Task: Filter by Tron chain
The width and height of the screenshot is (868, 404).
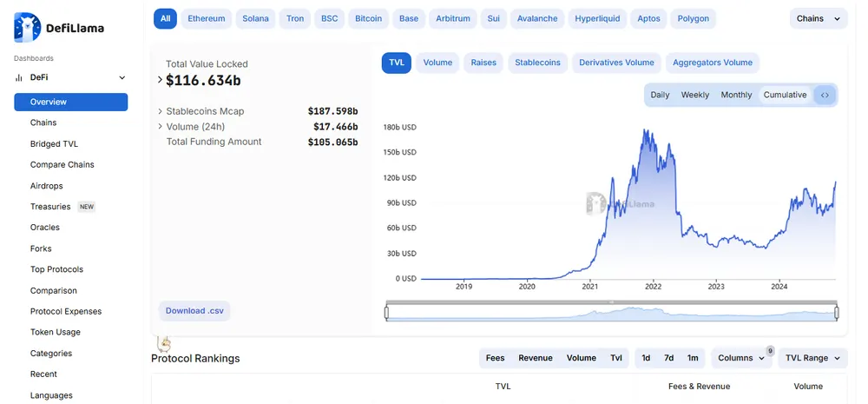Action: tap(295, 18)
